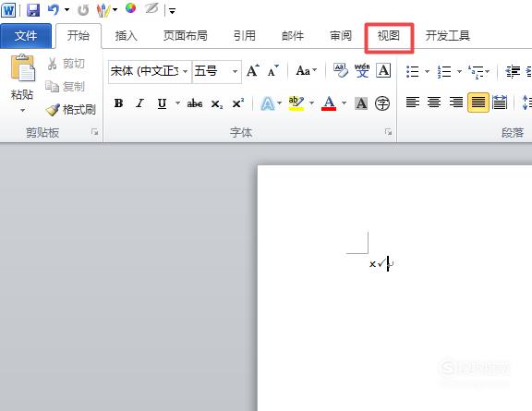The height and width of the screenshot is (411, 532).
Task: Apply text effects with glowing A
Action: pyautogui.click(x=267, y=103)
